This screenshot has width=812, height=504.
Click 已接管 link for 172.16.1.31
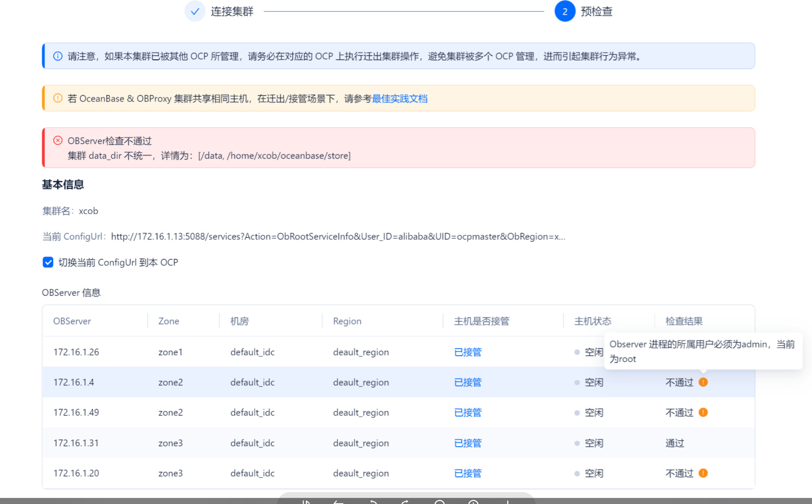coord(468,443)
